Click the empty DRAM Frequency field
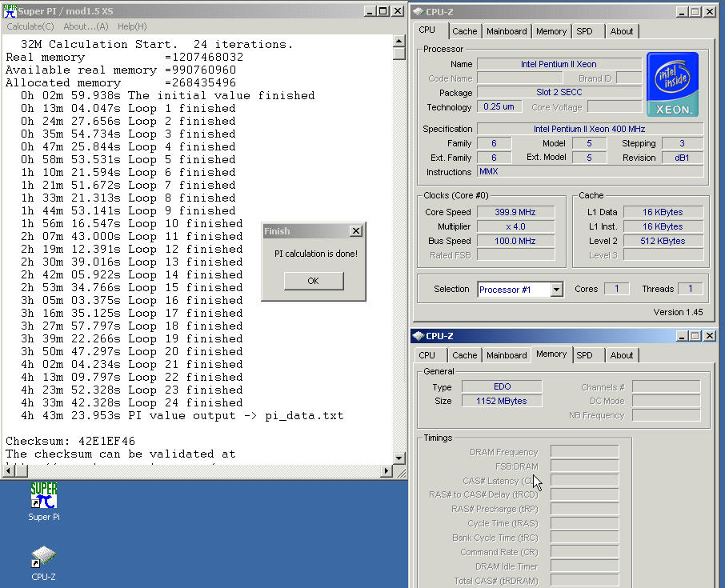Viewport: 725px width, 588px height. point(584,452)
